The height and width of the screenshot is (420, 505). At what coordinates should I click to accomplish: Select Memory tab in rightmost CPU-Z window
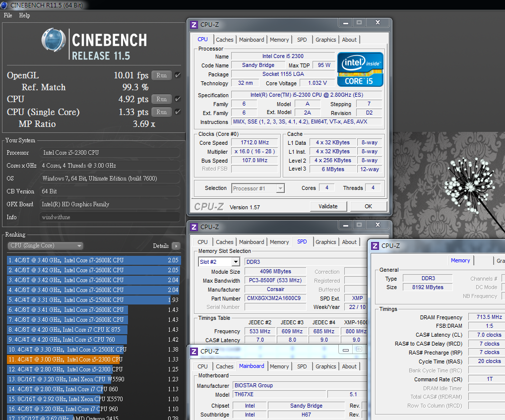[460, 261]
